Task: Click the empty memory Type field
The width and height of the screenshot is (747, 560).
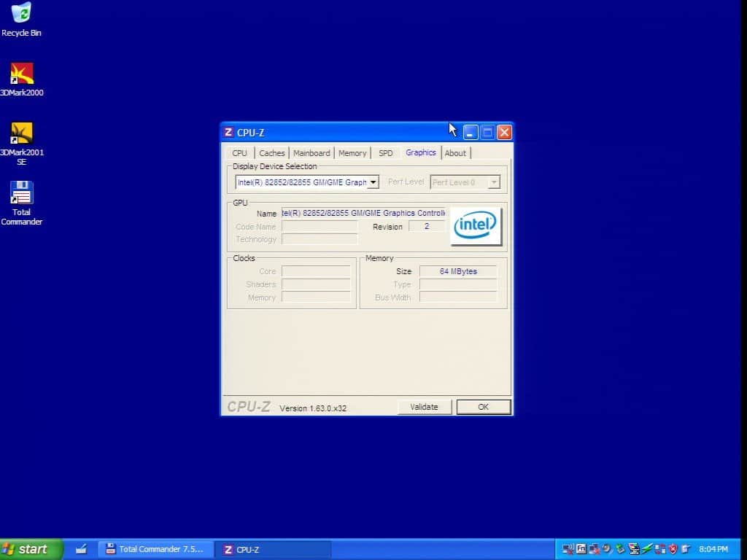Action: click(458, 284)
